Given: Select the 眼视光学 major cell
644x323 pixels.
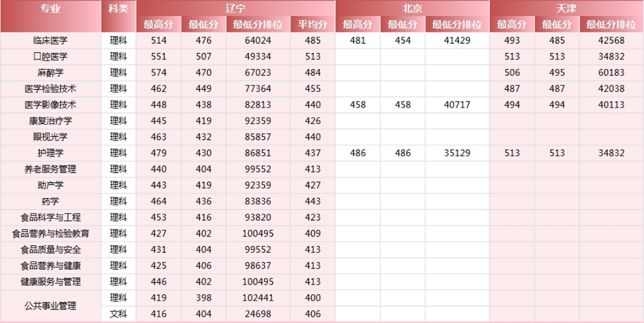Looking at the screenshot, I should coord(50,137).
